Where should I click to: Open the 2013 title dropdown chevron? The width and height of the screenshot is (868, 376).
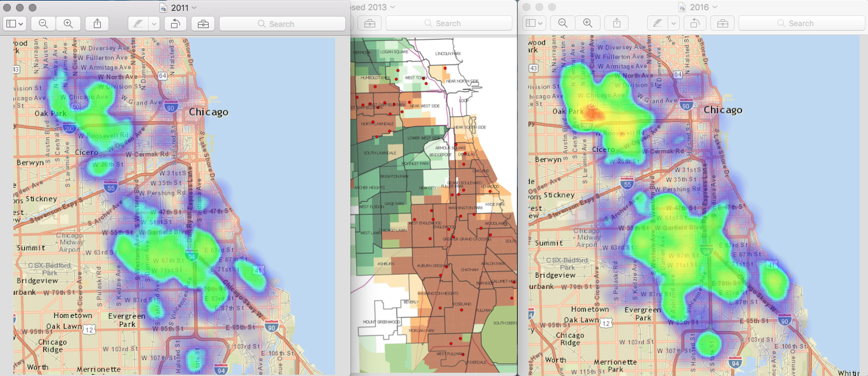(x=393, y=7)
